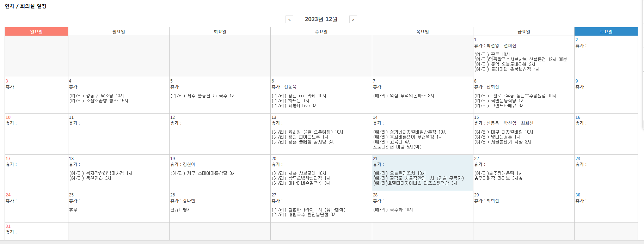Open the 신규미팅X entry on the 26th
Viewport: 644px width, 244px height.
pos(180,210)
